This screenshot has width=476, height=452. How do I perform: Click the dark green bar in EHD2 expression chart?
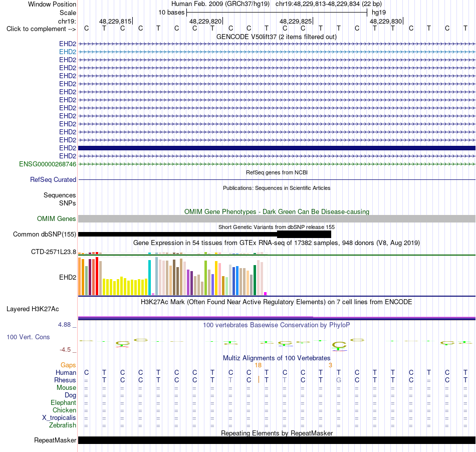[x=255, y=280]
